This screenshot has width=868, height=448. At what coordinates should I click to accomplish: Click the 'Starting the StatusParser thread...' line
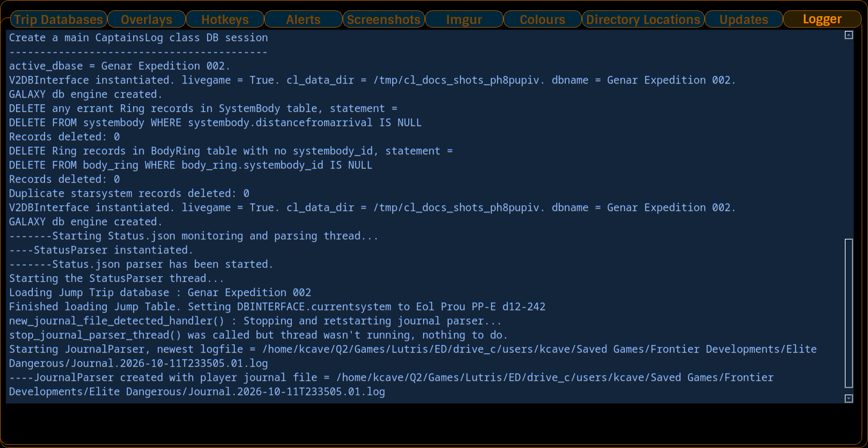click(117, 278)
